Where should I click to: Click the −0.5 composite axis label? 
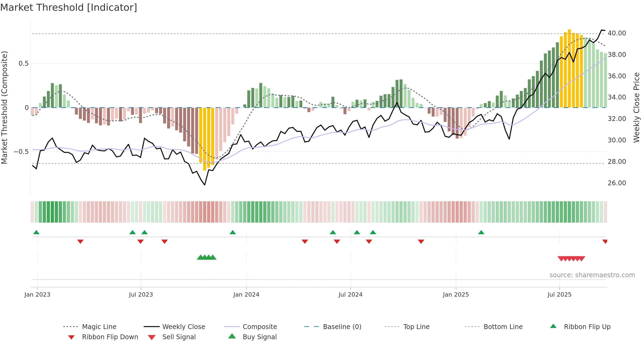[21, 152]
